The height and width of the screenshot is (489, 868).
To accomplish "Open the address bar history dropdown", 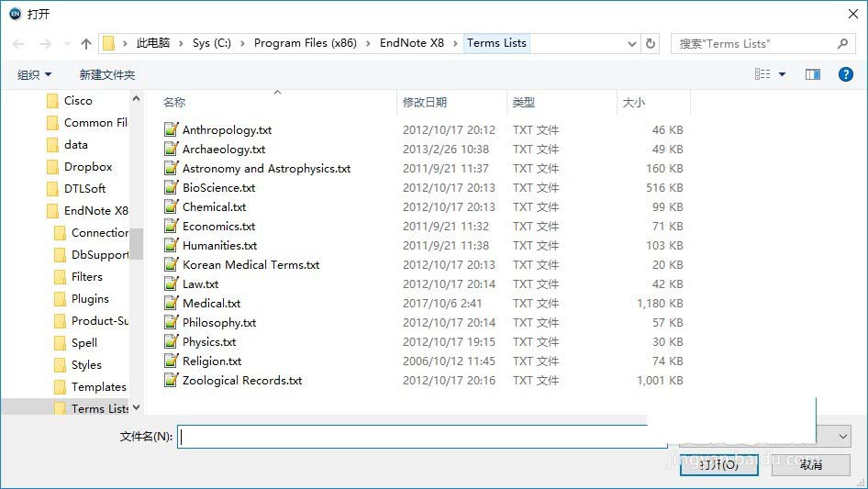I will point(631,43).
